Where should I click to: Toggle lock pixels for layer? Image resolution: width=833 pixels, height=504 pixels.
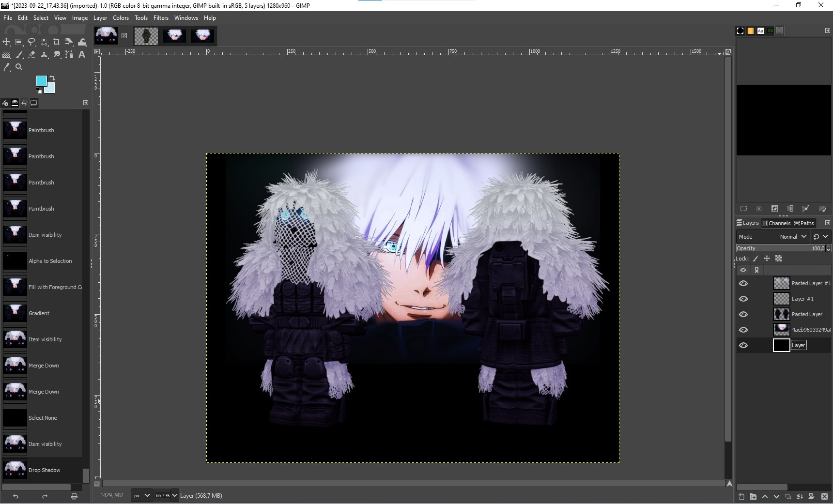[x=756, y=259]
